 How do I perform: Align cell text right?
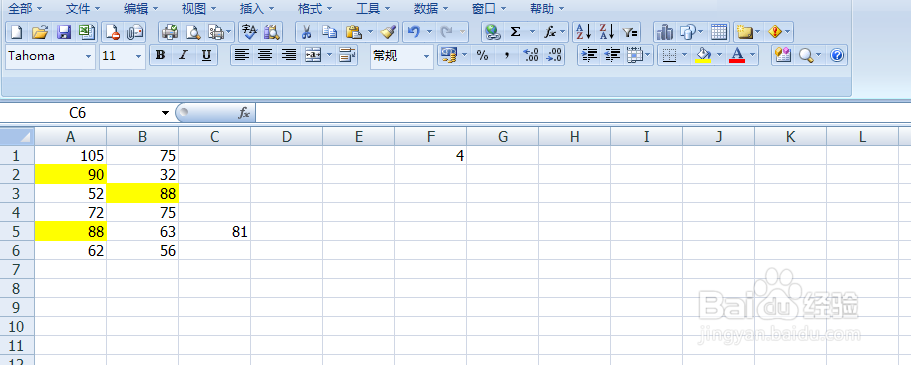tap(289, 56)
